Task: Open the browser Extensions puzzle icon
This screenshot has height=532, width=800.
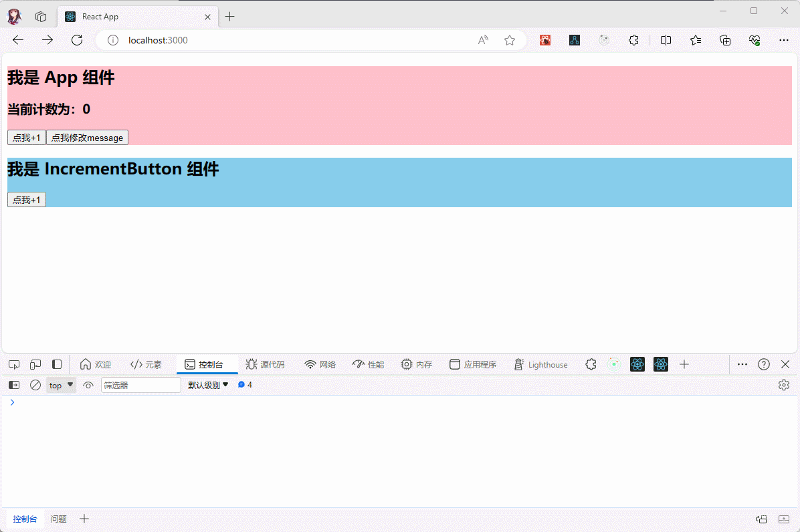Action: [x=633, y=40]
